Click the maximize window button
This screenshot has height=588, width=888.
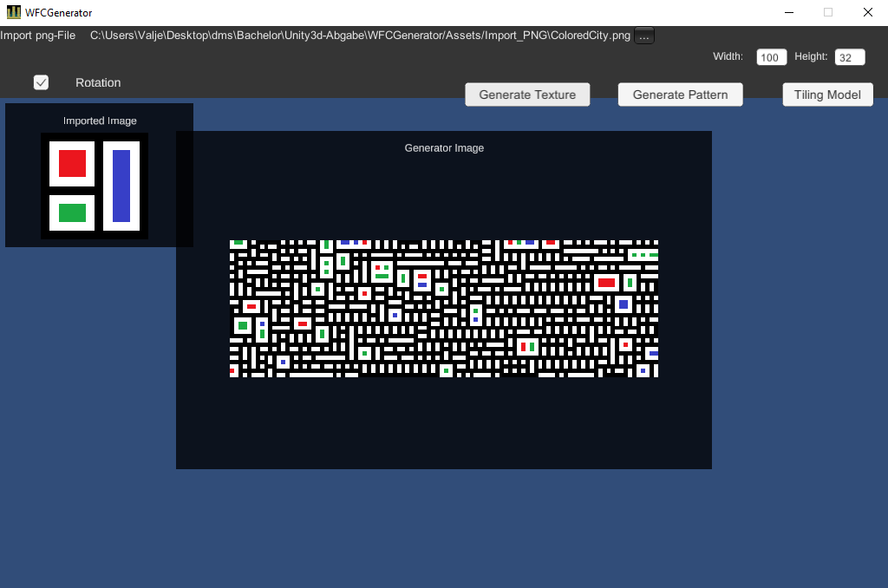click(828, 13)
